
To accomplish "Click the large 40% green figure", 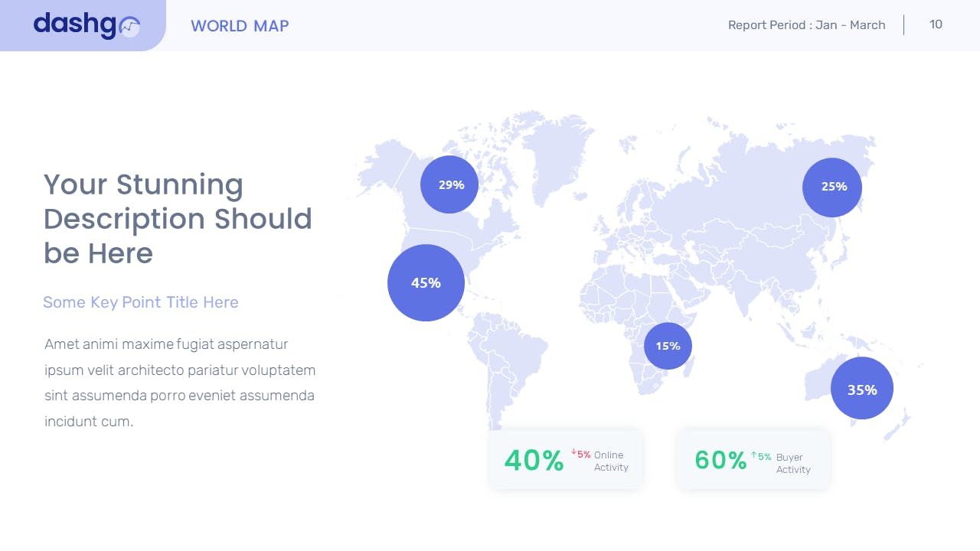I will [534, 460].
